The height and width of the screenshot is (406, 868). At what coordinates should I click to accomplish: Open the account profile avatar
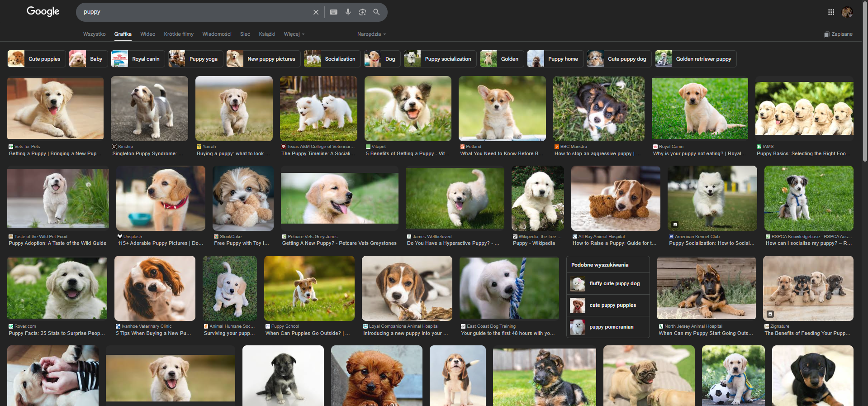(x=847, y=12)
